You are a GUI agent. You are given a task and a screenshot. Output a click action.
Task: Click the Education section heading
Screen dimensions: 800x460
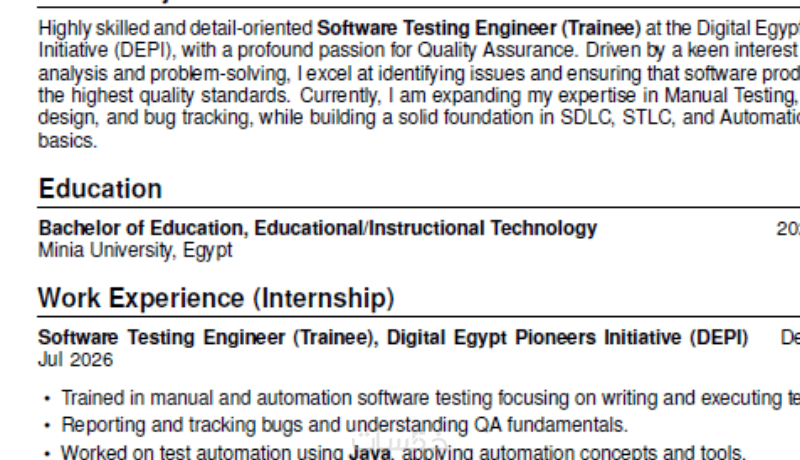pos(100,189)
